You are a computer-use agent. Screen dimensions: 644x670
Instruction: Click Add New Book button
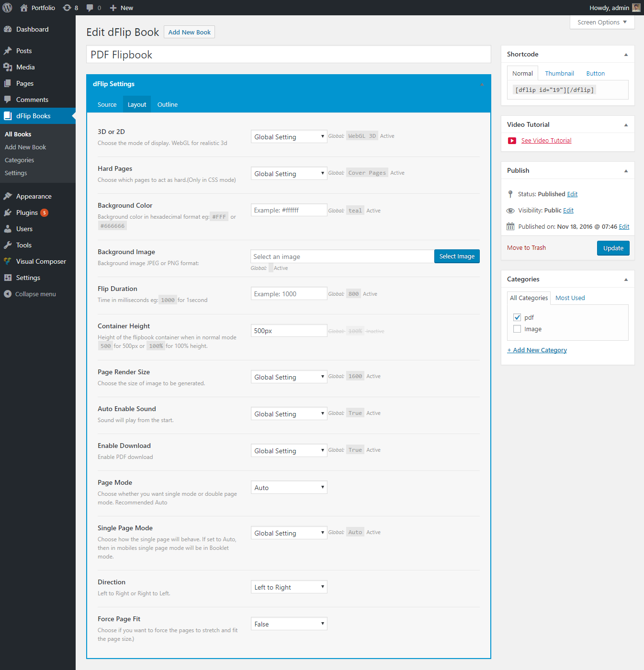[x=189, y=32]
